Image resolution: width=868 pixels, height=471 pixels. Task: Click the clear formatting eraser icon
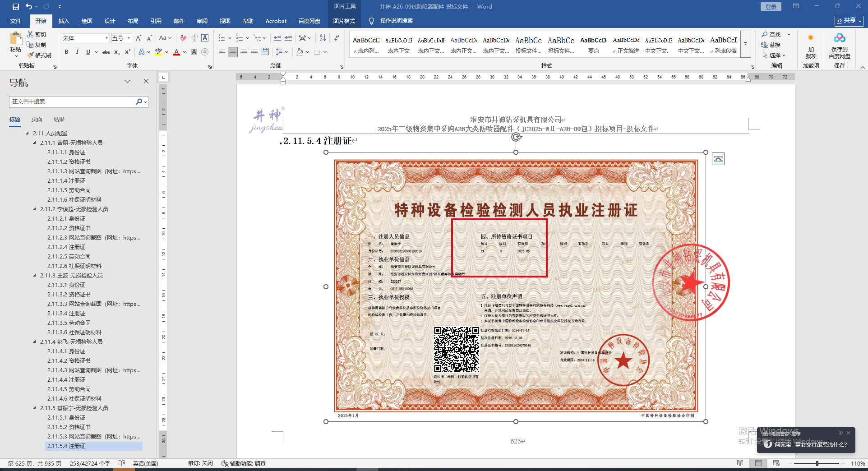(x=183, y=38)
